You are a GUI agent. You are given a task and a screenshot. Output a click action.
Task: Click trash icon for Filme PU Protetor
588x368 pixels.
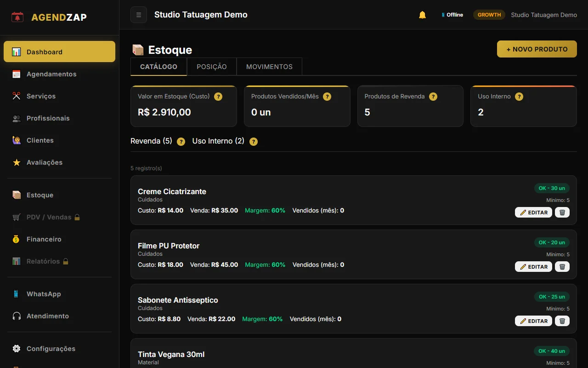tap(562, 266)
